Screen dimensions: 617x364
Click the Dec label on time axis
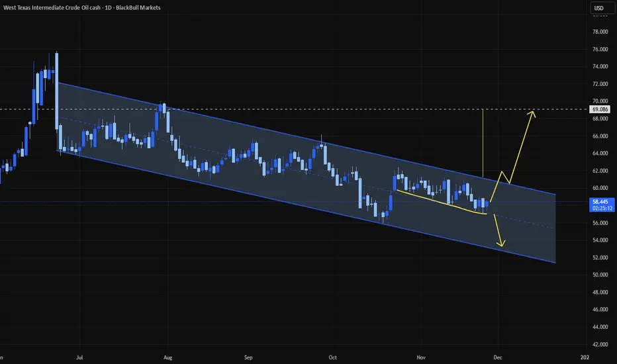click(498, 357)
